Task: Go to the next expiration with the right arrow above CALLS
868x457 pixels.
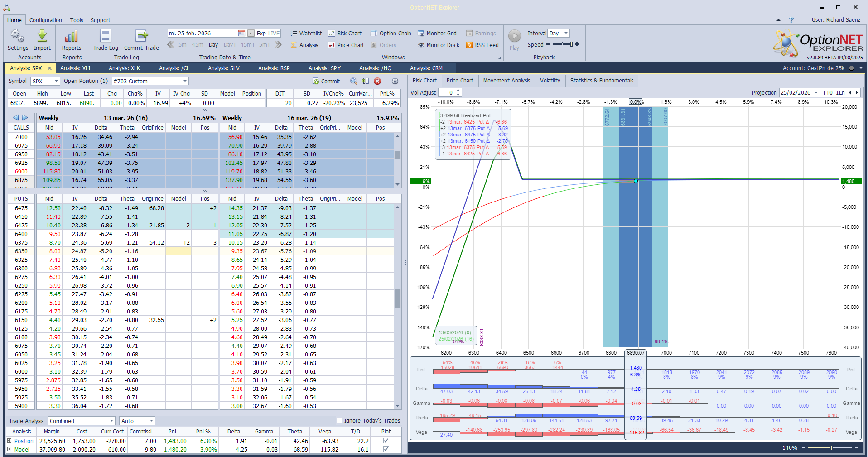Action: [x=25, y=118]
